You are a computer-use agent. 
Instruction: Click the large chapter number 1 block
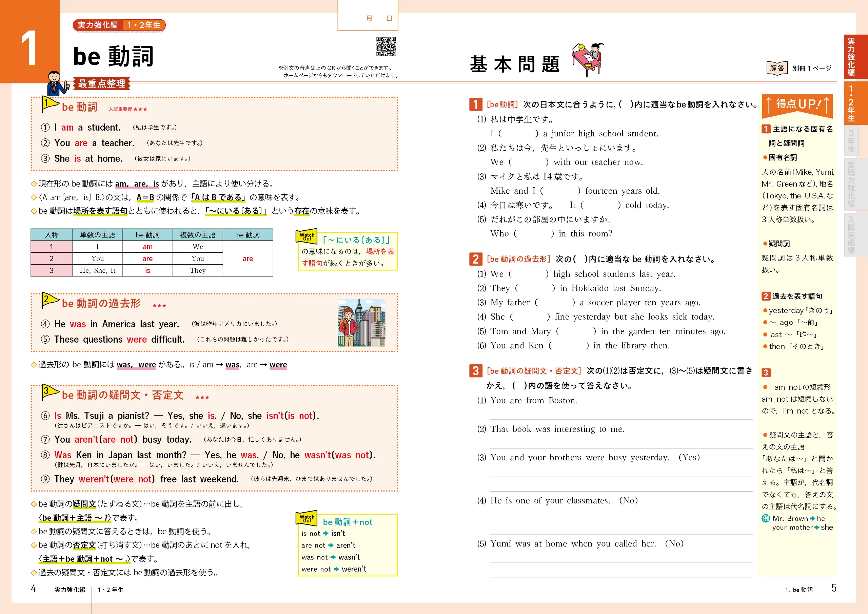30,42
